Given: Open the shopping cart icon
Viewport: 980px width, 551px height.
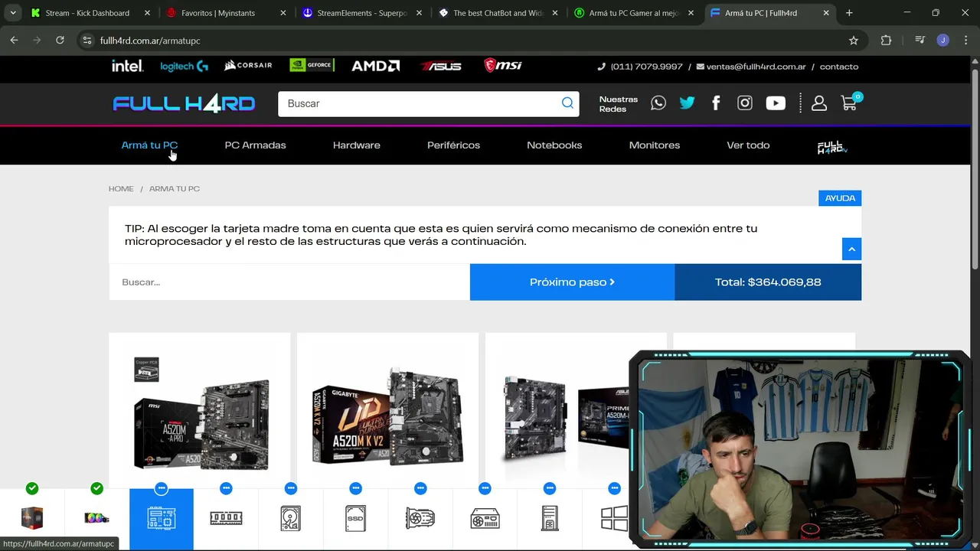Looking at the screenshot, I should [850, 103].
